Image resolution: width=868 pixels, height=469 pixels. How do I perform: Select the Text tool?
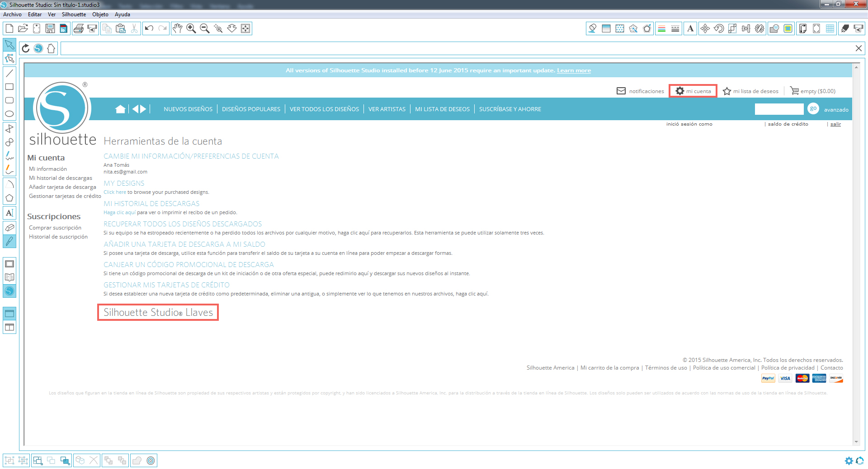tap(9, 213)
